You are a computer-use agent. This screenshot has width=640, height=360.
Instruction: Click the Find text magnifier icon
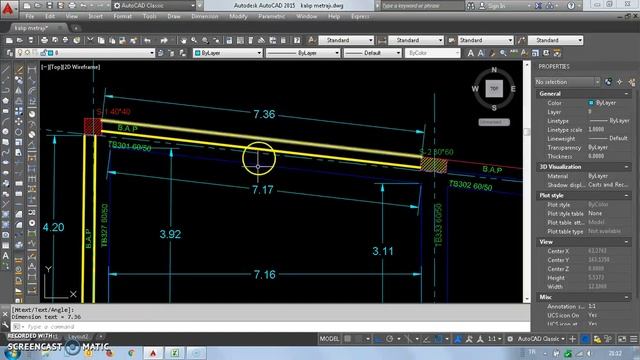503,53
